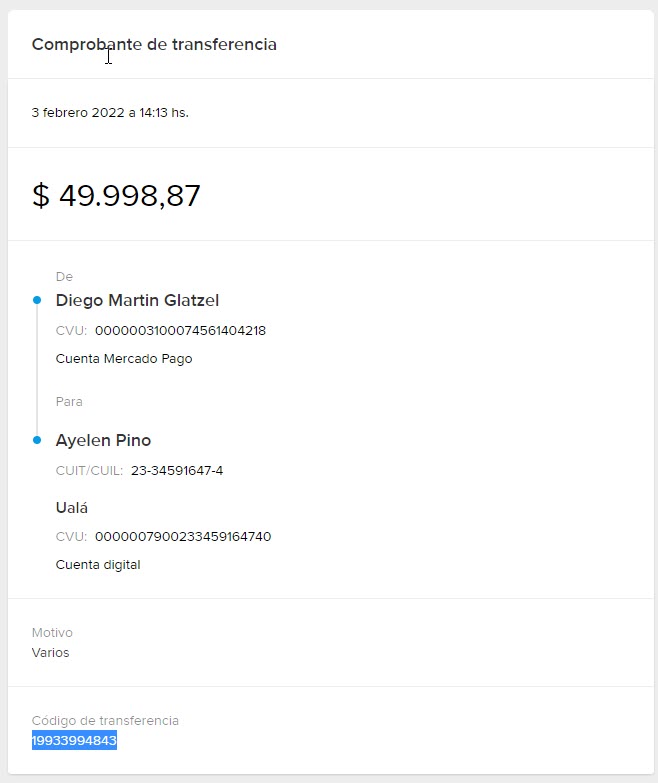Click the "CUIT/CUIL:" label

89,471
